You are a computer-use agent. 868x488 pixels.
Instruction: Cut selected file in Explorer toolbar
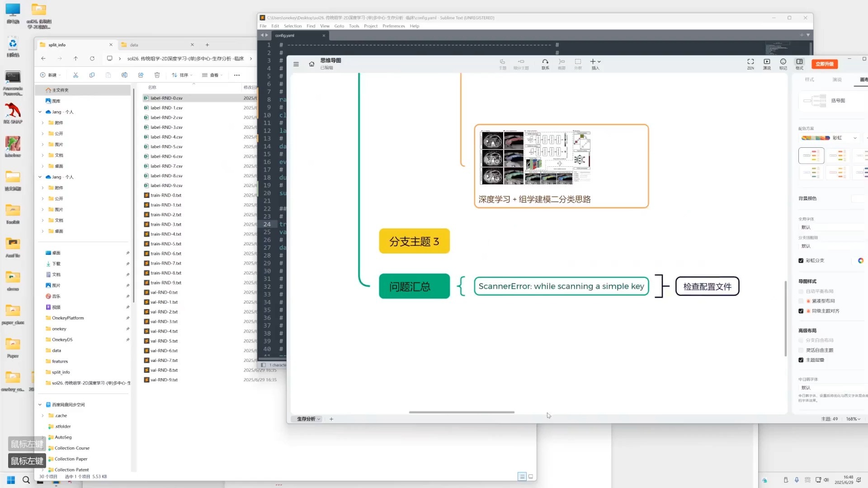(75, 75)
